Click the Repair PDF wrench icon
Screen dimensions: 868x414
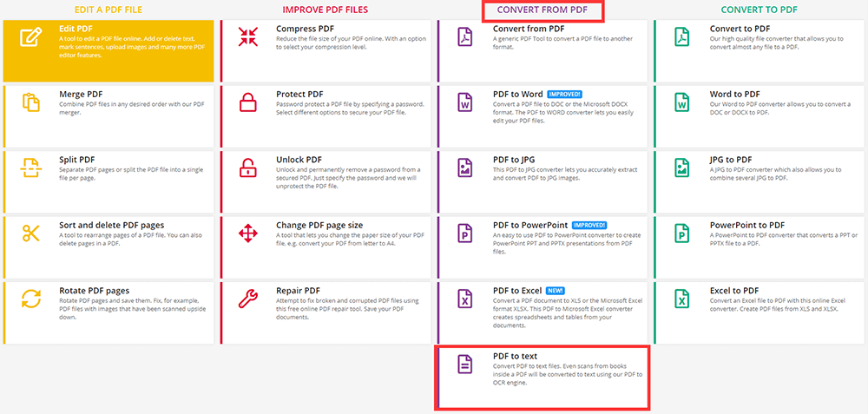[x=248, y=299]
